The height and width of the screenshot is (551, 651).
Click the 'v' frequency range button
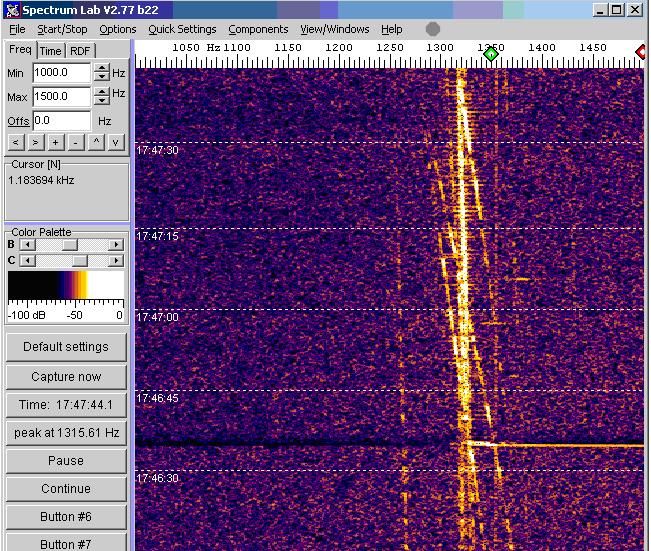(x=116, y=142)
